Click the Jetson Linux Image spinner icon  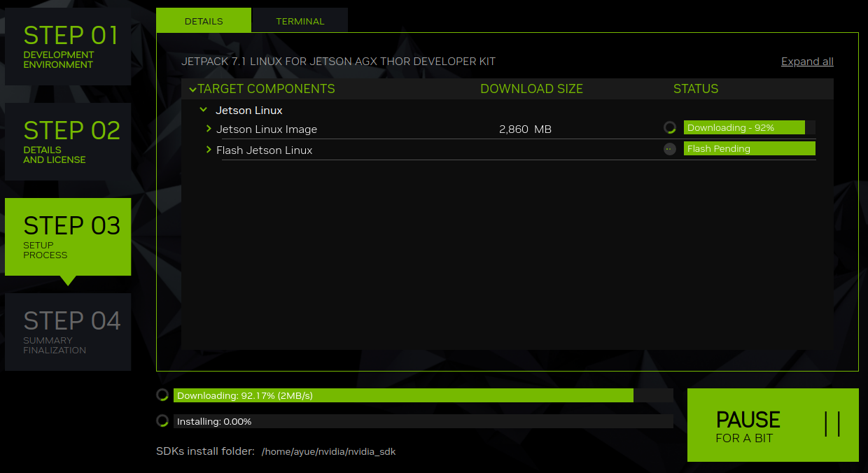[x=670, y=128]
